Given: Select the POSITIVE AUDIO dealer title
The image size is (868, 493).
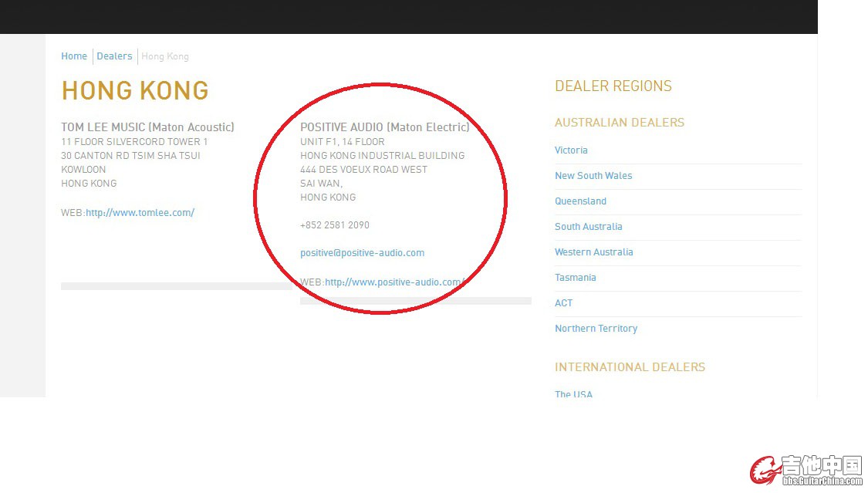Looking at the screenshot, I should (385, 127).
